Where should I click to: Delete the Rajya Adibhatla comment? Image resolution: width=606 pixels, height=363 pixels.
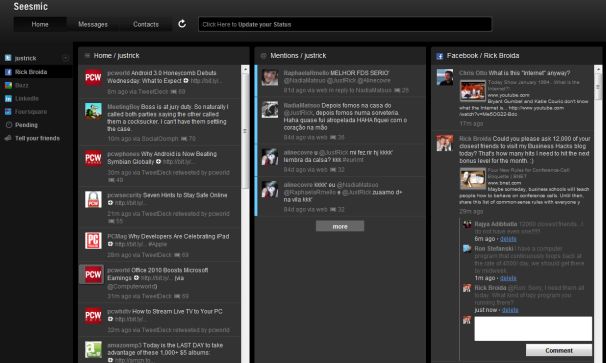click(x=508, y=239)
